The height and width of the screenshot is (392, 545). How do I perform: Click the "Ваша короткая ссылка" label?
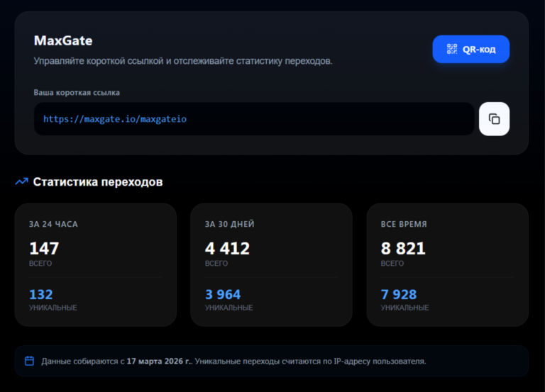click(77, 93)
